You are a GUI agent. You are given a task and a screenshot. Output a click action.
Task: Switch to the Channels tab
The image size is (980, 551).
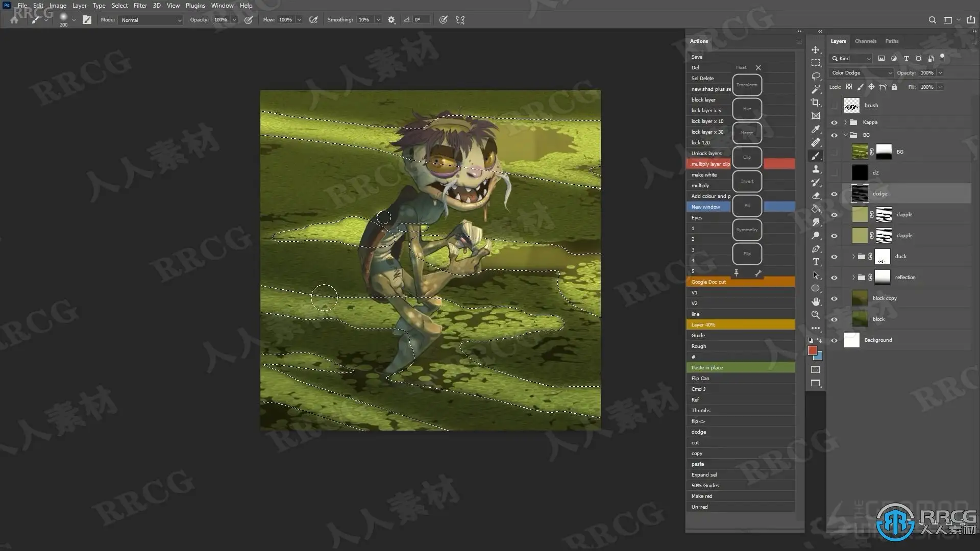pos(865,41)
